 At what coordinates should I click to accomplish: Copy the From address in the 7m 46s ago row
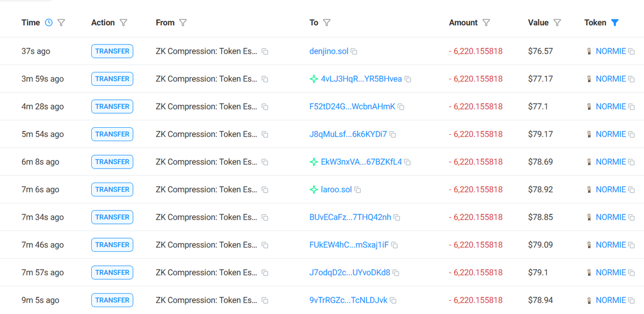[x=265, y=245]
